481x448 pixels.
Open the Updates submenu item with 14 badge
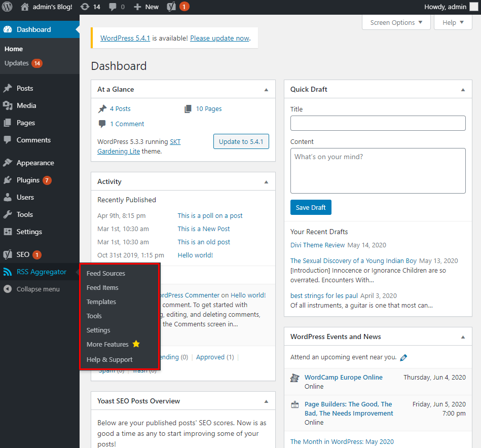(x=23, y=63)
